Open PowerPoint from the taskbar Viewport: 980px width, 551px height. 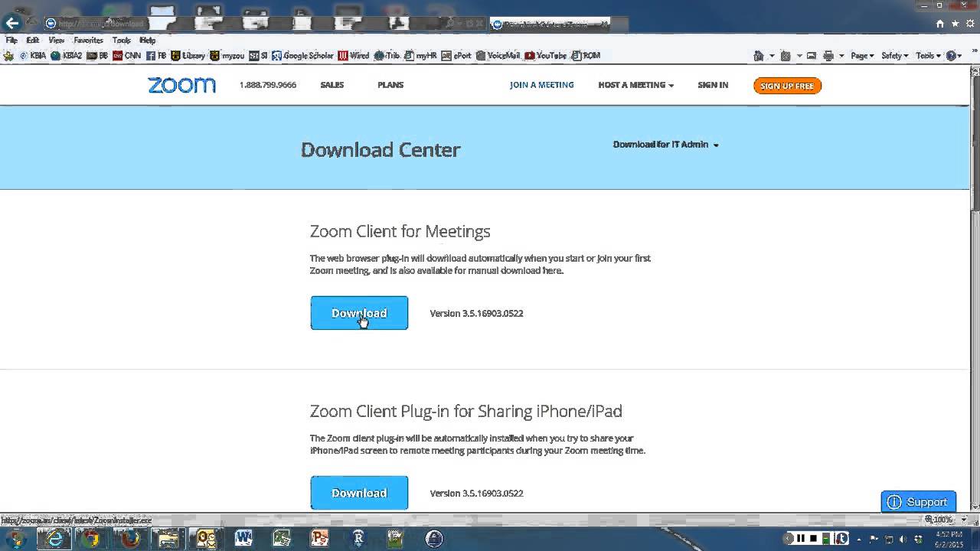pyautogui.click(x=320, y=539)
